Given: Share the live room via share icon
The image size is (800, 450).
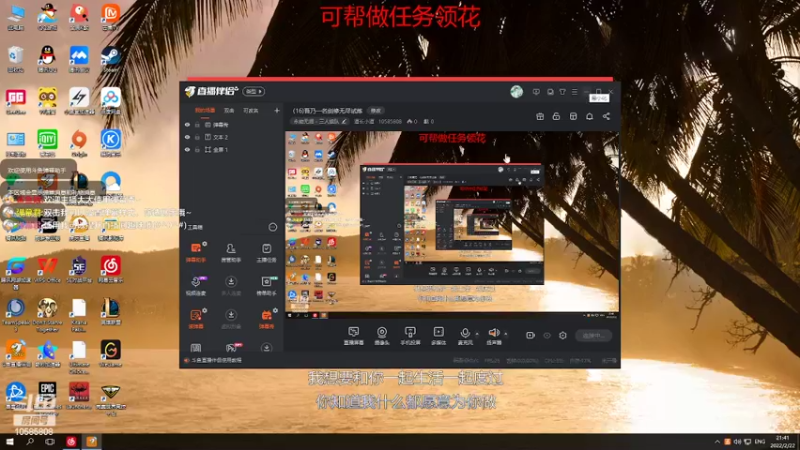Looking at the screenshot, I should [606, 116].
